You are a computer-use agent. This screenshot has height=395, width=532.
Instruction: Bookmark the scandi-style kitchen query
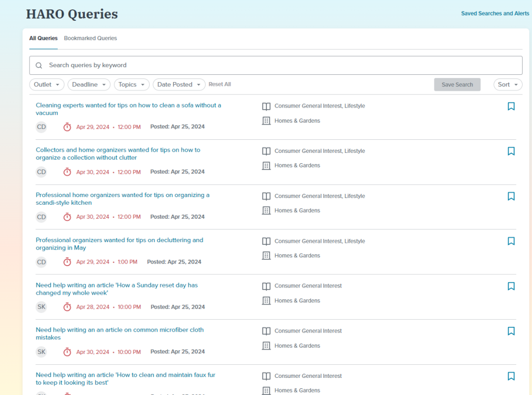(x=511, y=196)
